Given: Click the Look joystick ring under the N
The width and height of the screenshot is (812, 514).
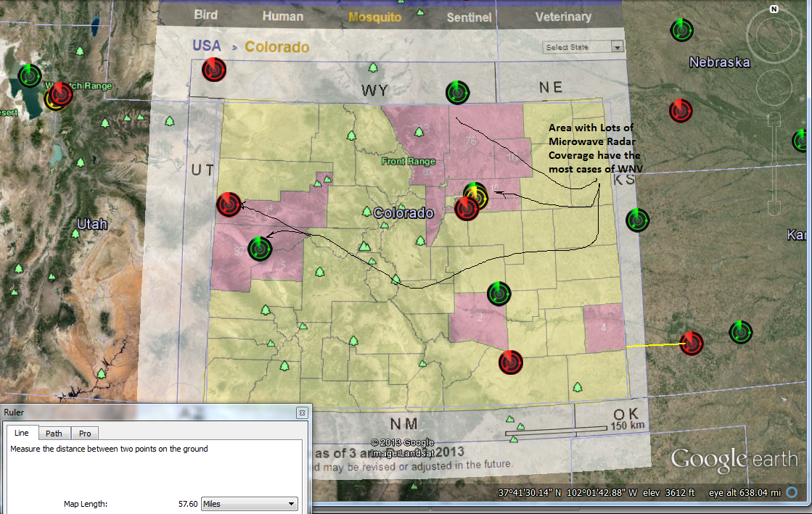Looking at the screenshot, I should (774, 36).
